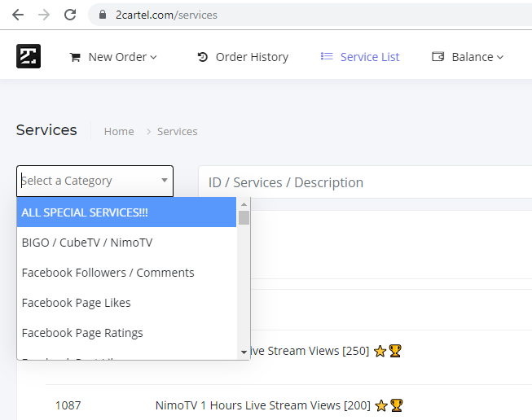The image size is (532, 420).
Task: Choose BIGO / CubeTV / NimoTV category
Action: [126, 243]
